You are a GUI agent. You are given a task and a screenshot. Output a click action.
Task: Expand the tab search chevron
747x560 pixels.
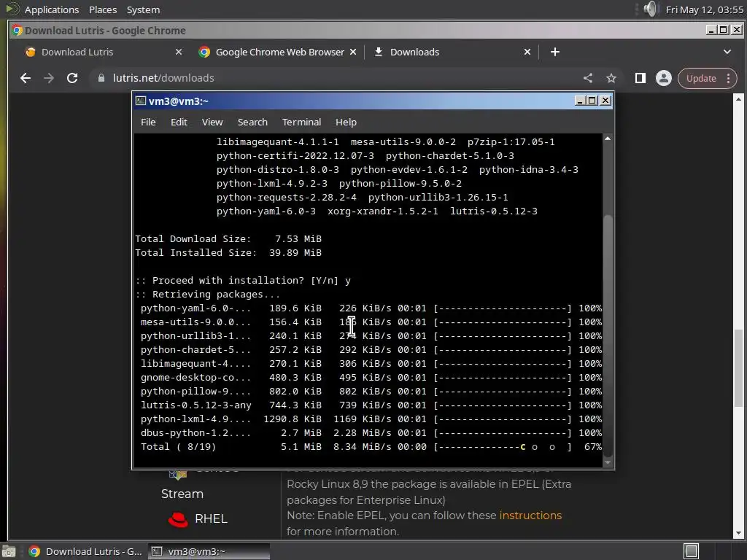pyautogui.click(x=727, y=52)
